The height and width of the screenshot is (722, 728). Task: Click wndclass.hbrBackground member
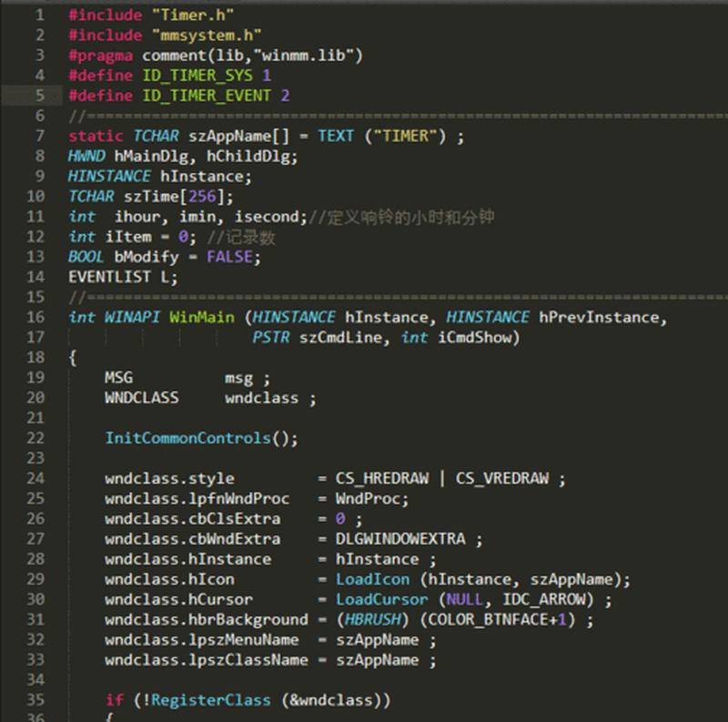pyautogui.click(x=207, y=620)
